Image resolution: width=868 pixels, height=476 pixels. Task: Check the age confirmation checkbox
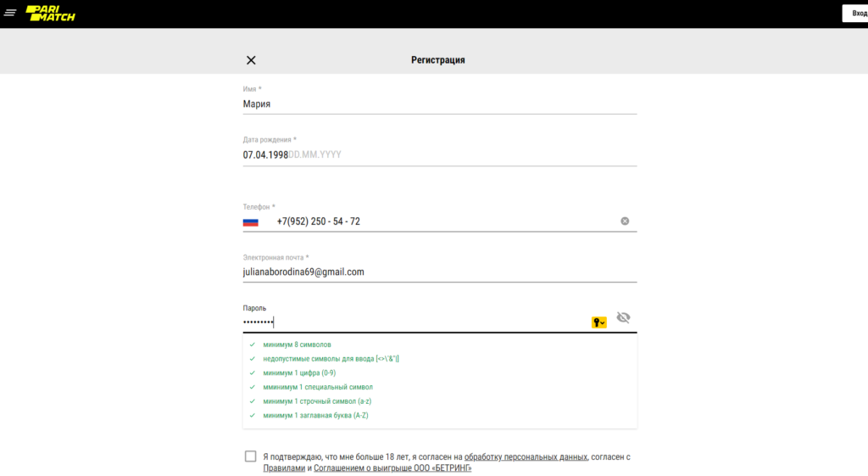click(x=250, y=456)
